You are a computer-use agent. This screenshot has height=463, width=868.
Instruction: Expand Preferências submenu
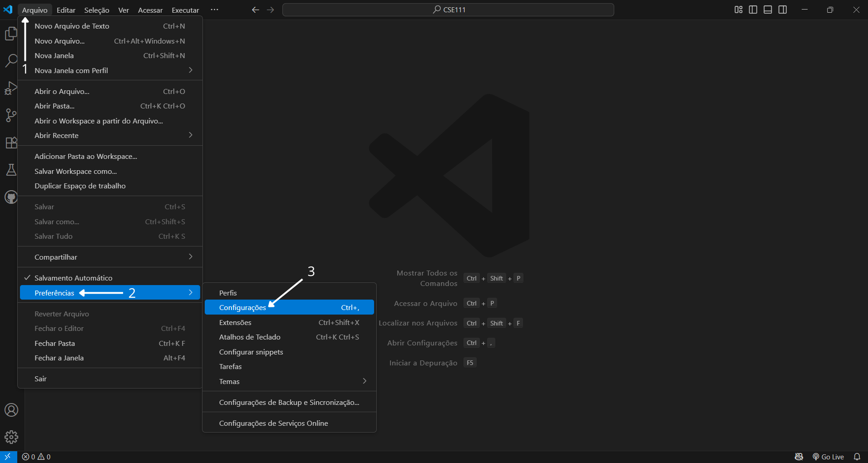click(110, 293)
